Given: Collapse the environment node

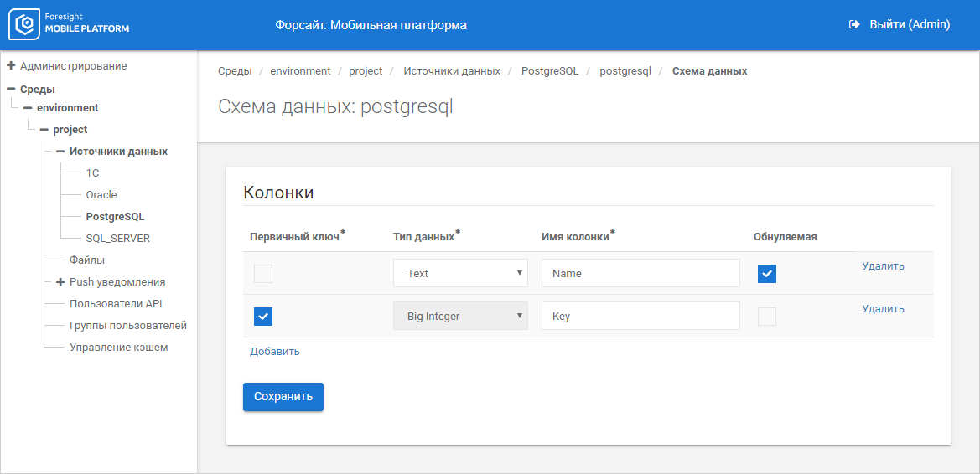Looking at the screenshot, I should (28, 108).
